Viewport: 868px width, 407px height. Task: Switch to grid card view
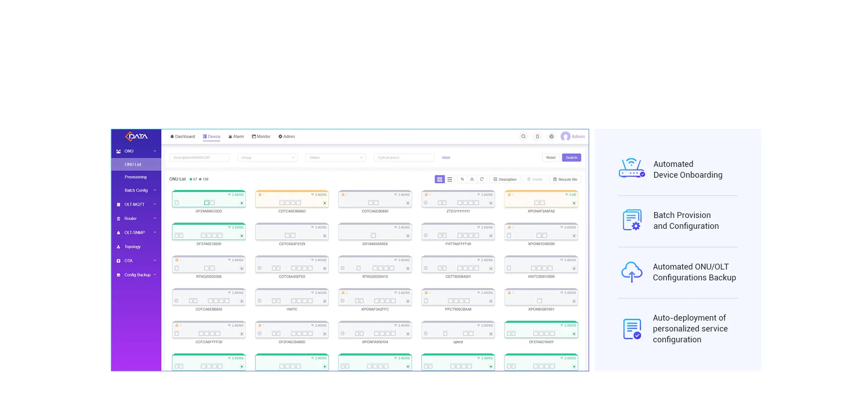439,180
